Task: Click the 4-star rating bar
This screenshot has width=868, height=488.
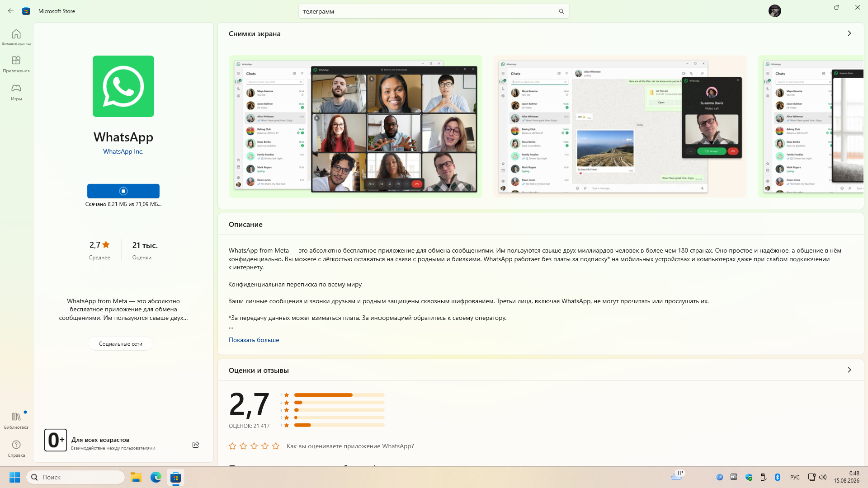Action: tap(339, 403)
